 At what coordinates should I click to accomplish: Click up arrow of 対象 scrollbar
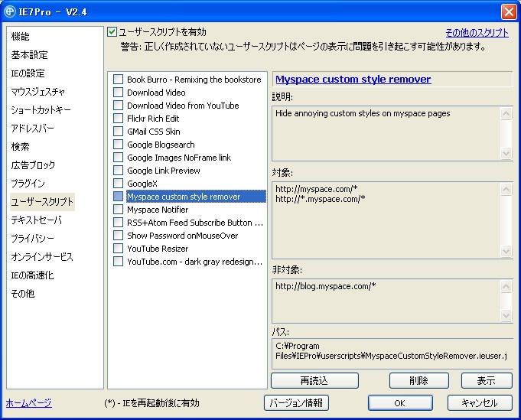click(x=506, y=190)
